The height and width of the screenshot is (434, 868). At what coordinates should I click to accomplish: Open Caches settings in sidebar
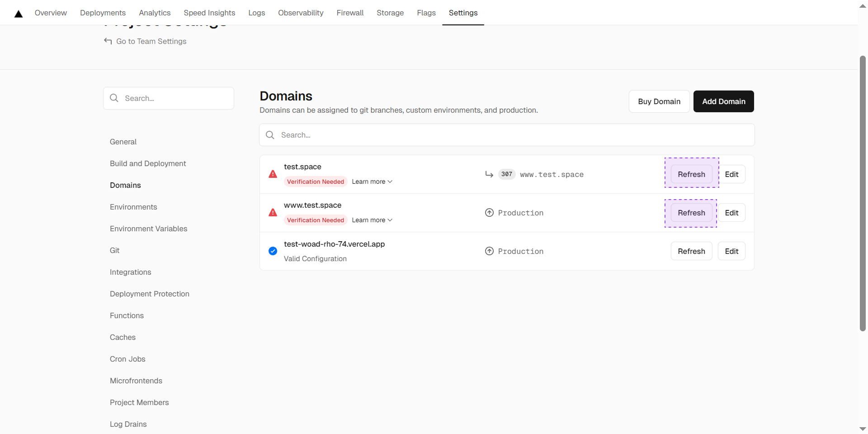123,337
